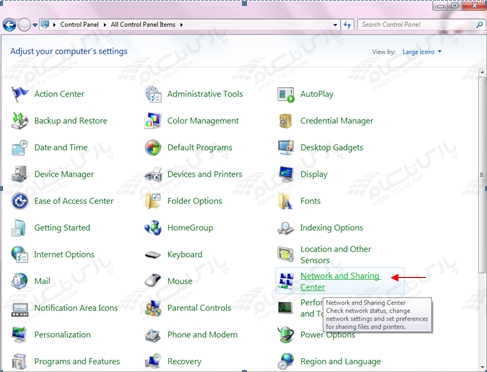487x372 pixels.
Task: Open recent pages dropdown beside Forward button
Action: [x=35, y=25]
